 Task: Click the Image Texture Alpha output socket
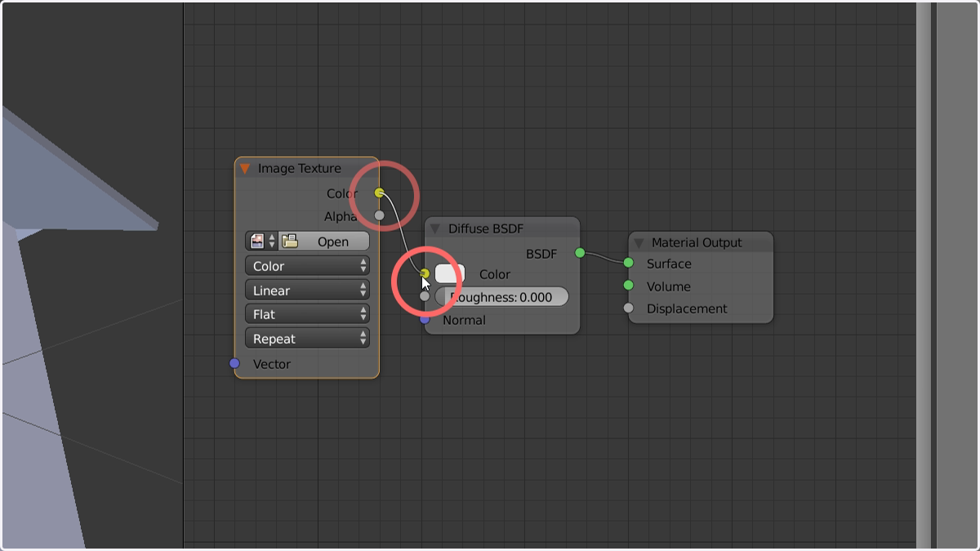[379, 216]
